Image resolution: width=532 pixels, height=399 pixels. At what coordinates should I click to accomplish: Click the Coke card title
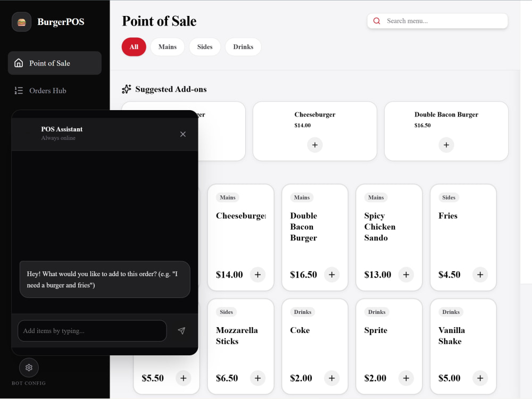pyautogui.click(x=300, y=330)
